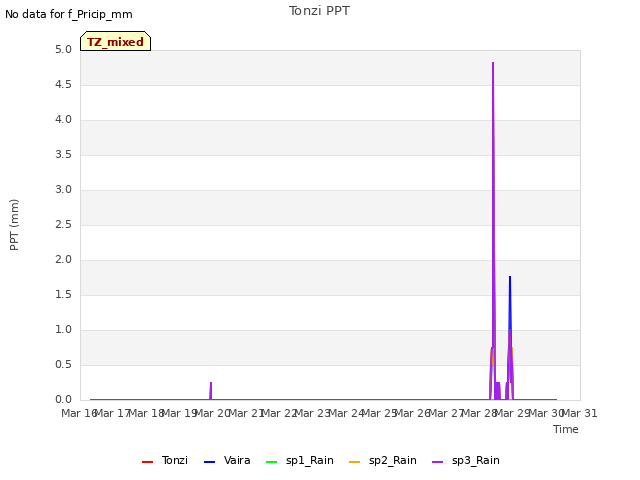
Task: Click the 2.5 y-axis tick label
Action: [x=63, y=224]
